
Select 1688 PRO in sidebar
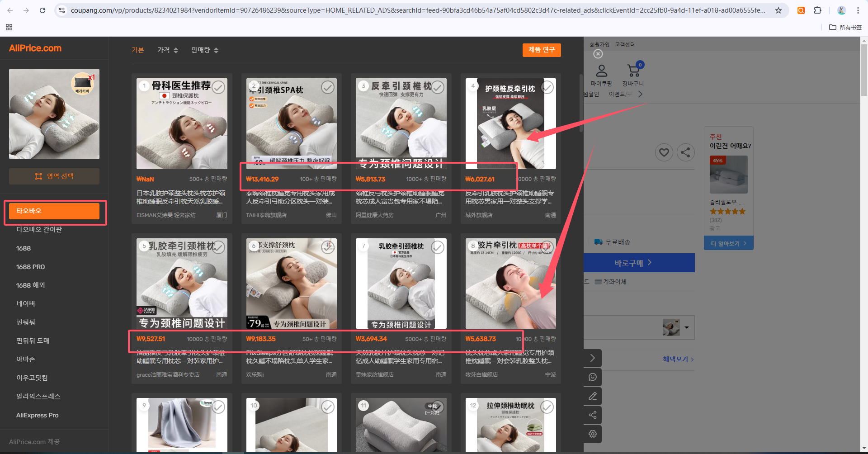[30, 267]
